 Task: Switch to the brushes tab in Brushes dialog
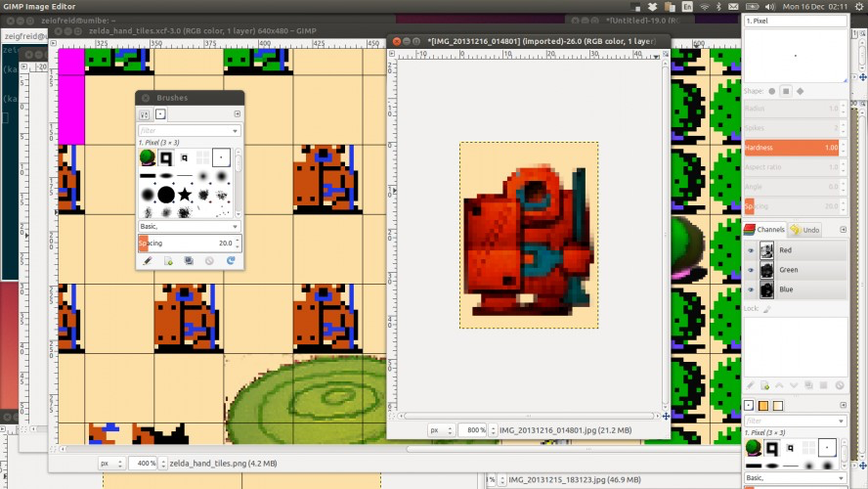point(160,114)
